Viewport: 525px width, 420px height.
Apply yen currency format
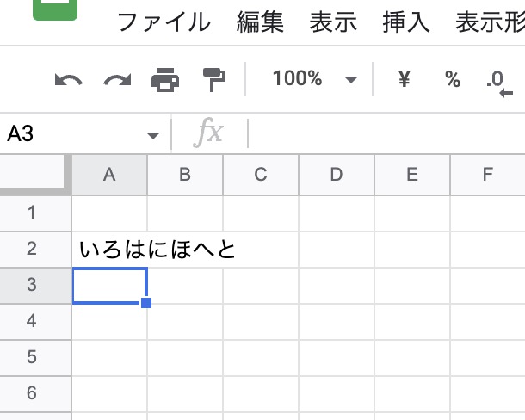(404, 80)
